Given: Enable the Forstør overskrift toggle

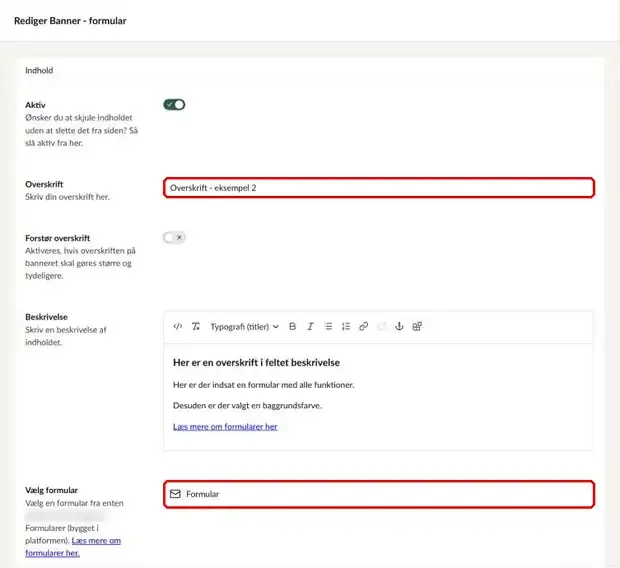Looking at the screenshot, I should pos(174,237).
